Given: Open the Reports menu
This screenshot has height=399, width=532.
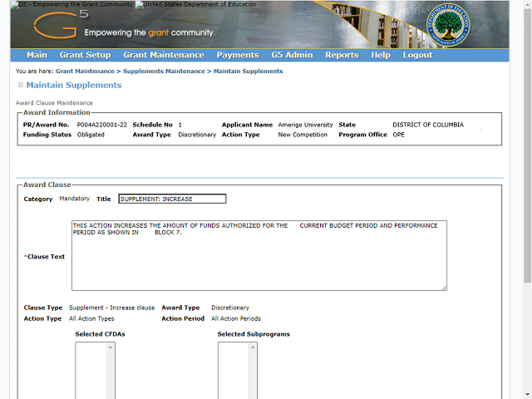Looking at the screenshot, I should tap(342, 55).
